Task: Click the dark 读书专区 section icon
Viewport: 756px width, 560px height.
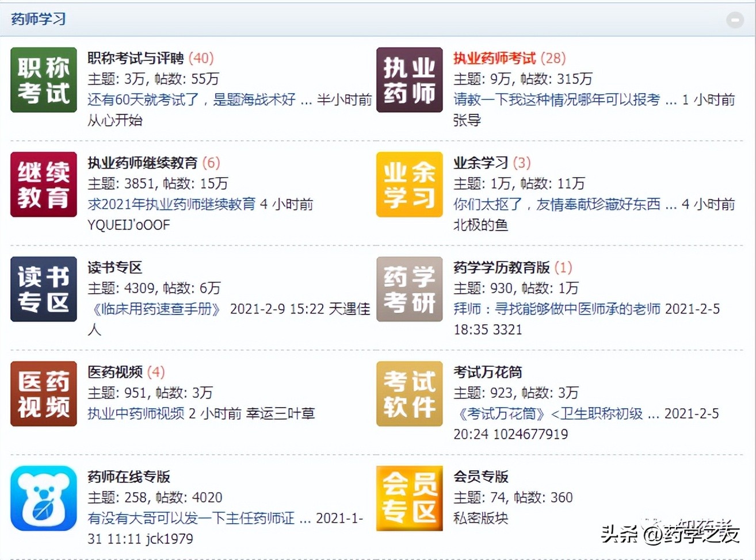Action: coord(43,289)
